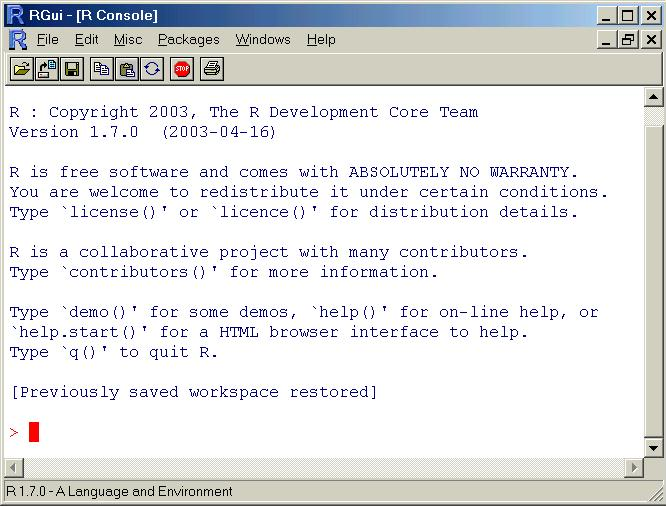Click the `help.start()' text in console
Image resolution: width=666 pixels, height=506 pixels.
[79, 332]
